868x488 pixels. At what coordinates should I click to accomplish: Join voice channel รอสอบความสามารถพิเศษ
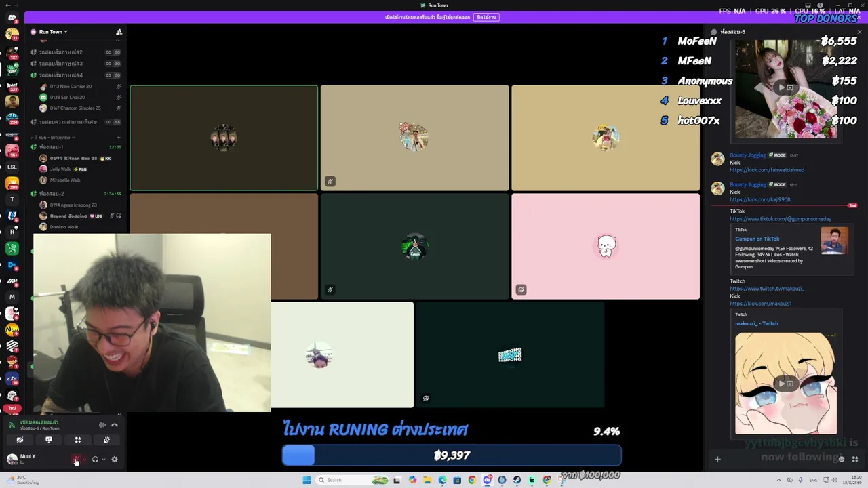tap(76, 122)
